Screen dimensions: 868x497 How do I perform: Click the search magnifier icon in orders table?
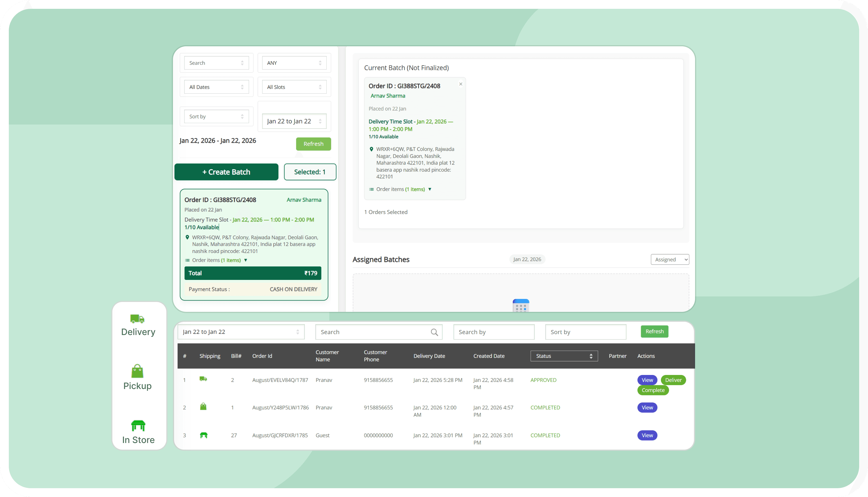434,331
